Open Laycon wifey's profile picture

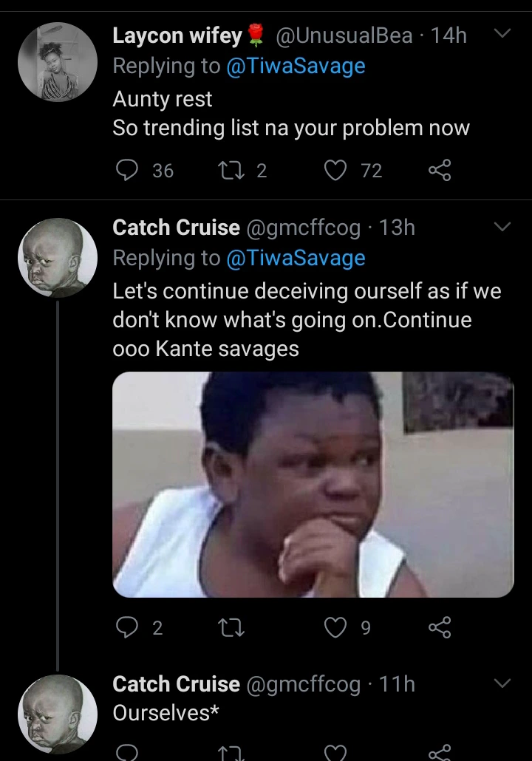click(58, 61)
